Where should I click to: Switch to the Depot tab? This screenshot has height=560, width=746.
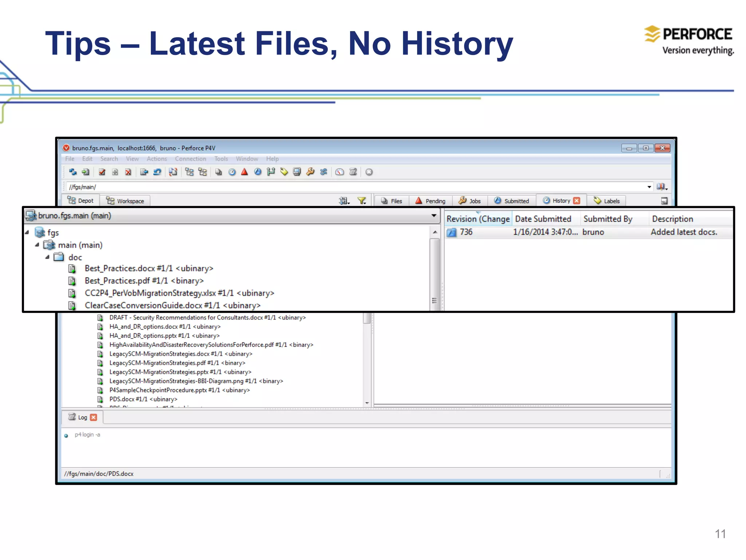pyautogui.click(x=81, y=201)
